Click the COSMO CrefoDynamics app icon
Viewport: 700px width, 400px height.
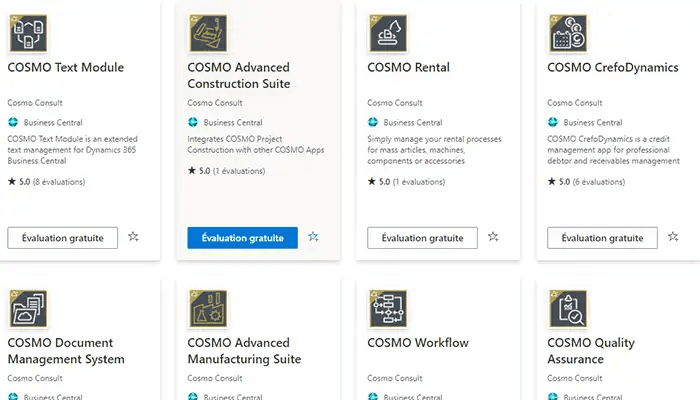coord(567,33)
